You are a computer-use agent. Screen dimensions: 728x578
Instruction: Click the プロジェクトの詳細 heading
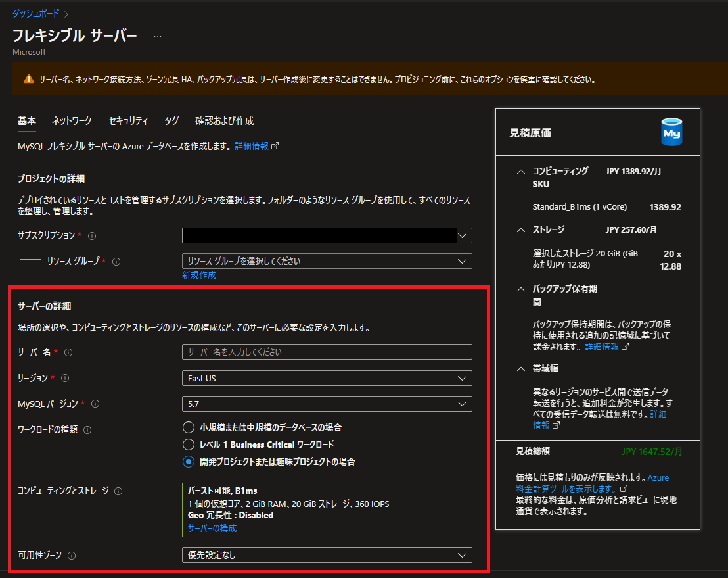(x=51, y=179)
